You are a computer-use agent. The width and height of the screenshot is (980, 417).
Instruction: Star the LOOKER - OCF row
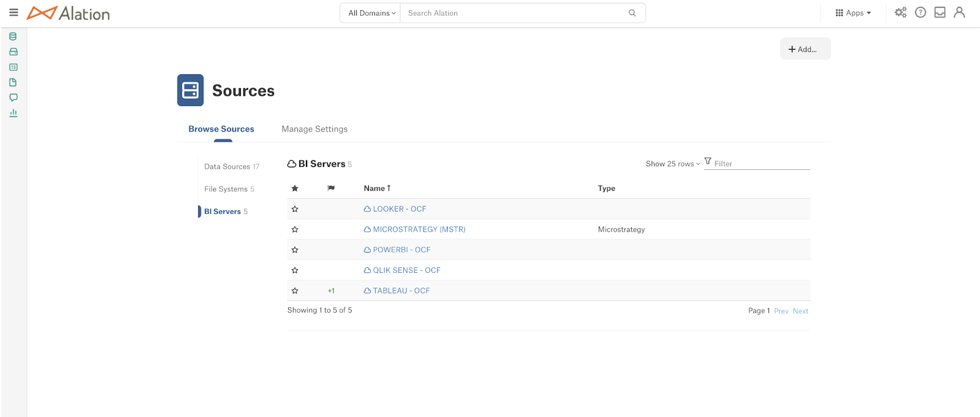pyautogui.click(x=295, y=209)
